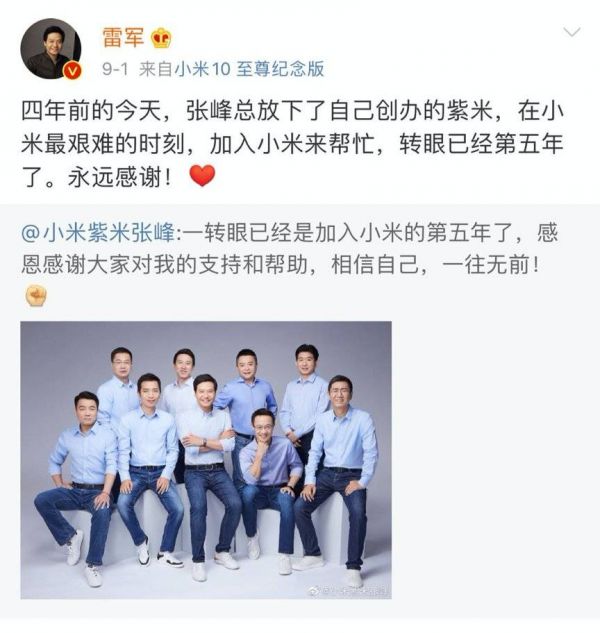Click the red heart emoji in post
The width and height of the screenshot is (600, 633).
point(202,176)
